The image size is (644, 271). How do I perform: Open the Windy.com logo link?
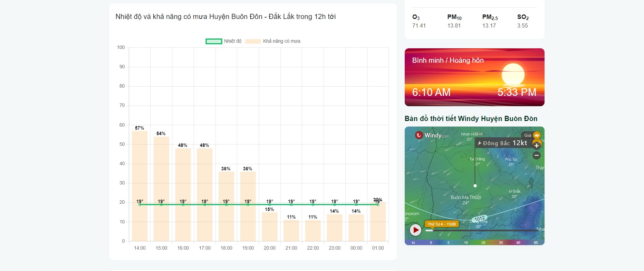coord(432,135)
